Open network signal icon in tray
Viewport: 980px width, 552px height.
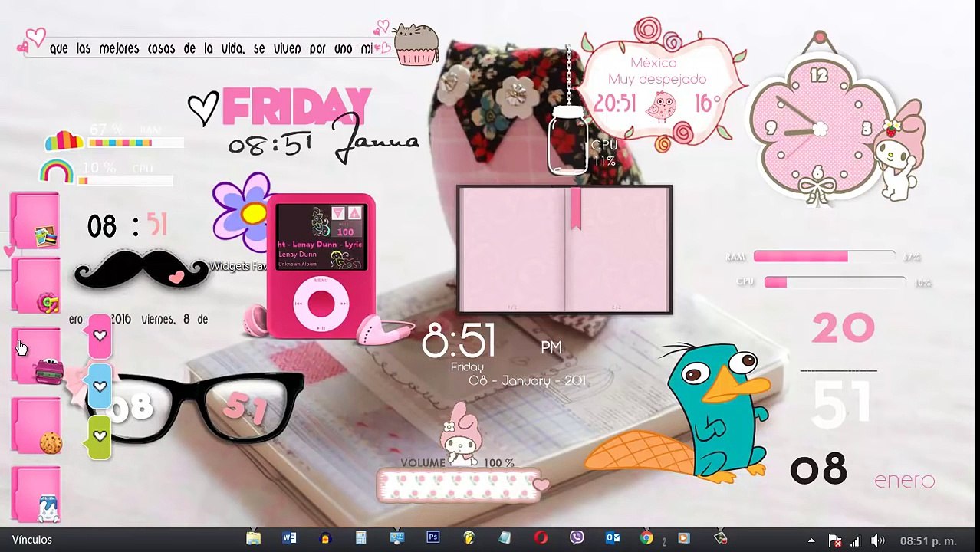856,541
